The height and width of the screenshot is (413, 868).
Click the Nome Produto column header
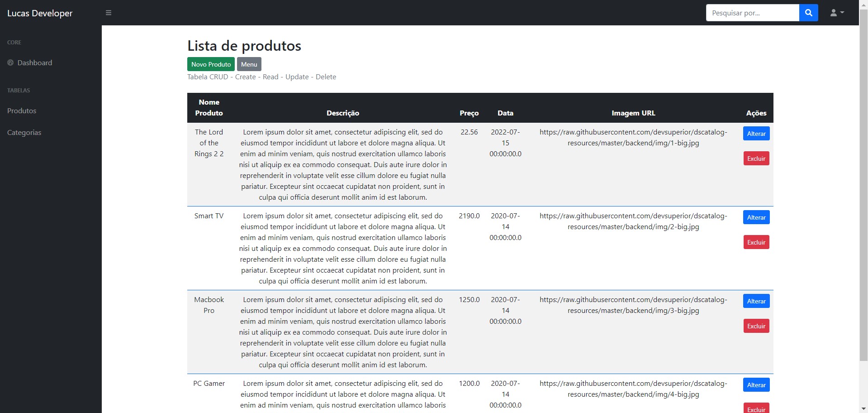(209, 108)
